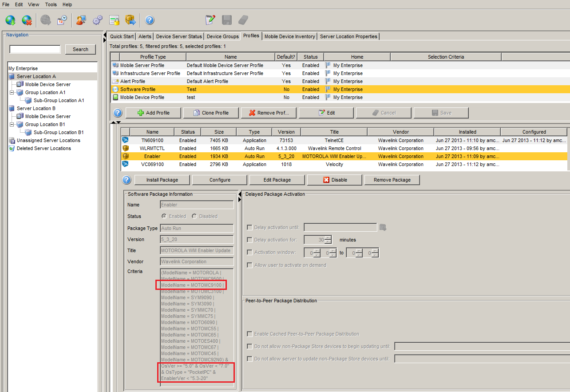Open the calendar with clock toolbar icon
This screenshot has height=392, width=570.
tap(63, 20)
